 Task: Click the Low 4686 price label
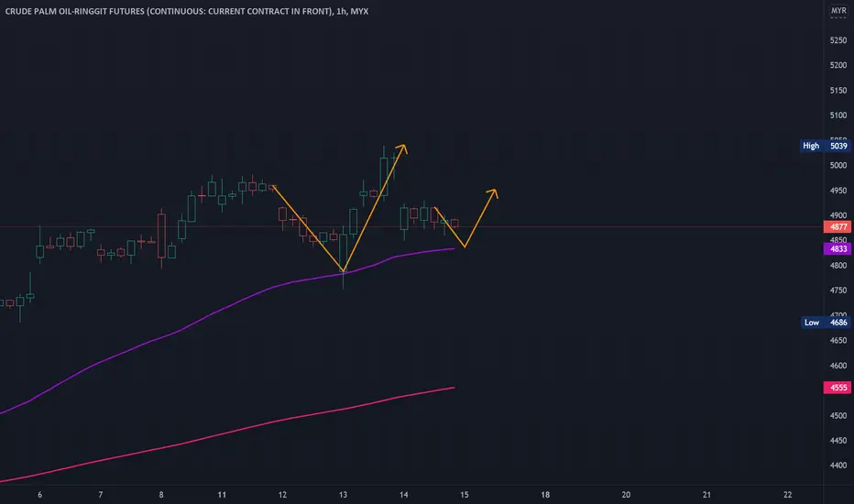[825, 323]
